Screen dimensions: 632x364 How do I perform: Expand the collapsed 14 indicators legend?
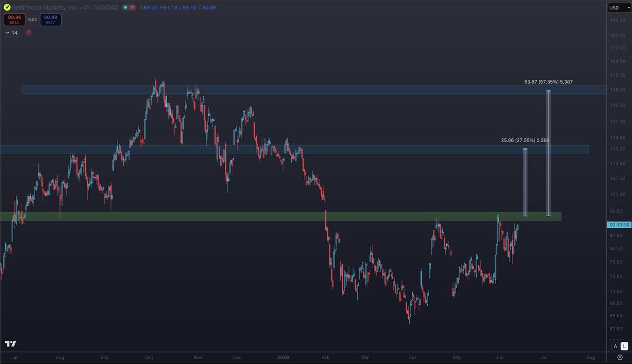(12, 33)
